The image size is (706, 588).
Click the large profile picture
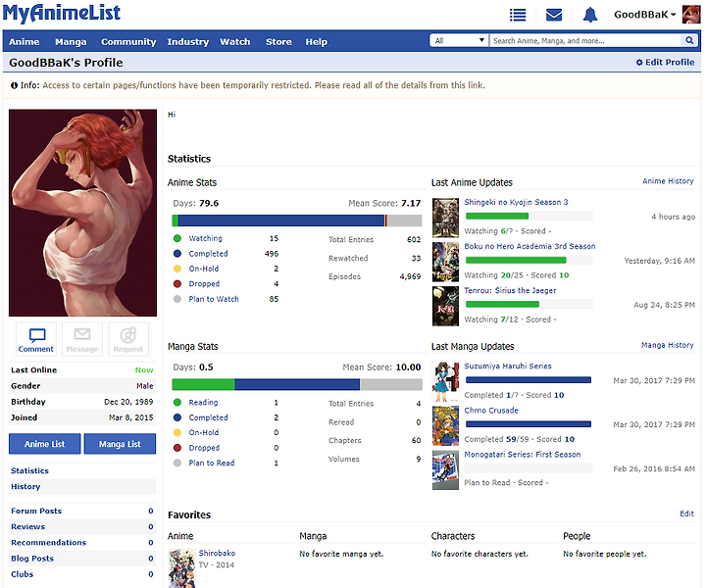82,213
